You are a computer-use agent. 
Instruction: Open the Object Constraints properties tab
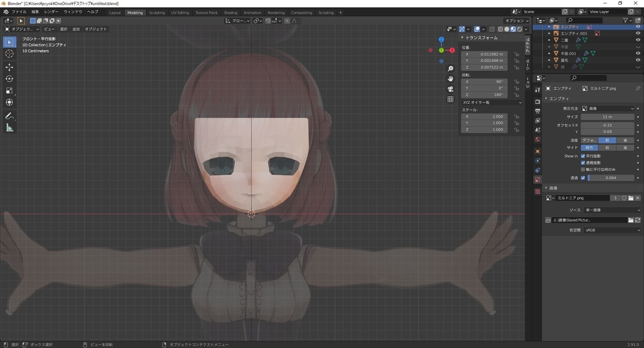[x=537, y=171]
